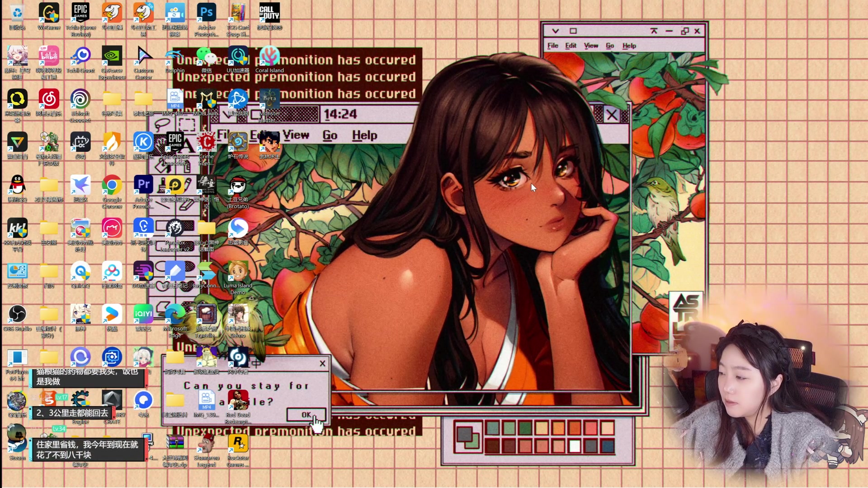Screen dimensions: 868x488
Task: Launch the Call of Duty shortcut
Action: tap(269, 16)
